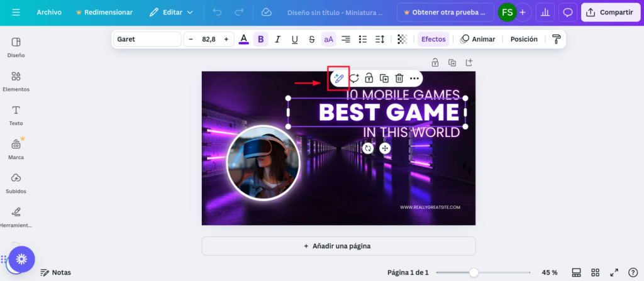Click Redimensionar in the top bar
The height and width of the screenshot is (281, 644).
tap(104, 13)
